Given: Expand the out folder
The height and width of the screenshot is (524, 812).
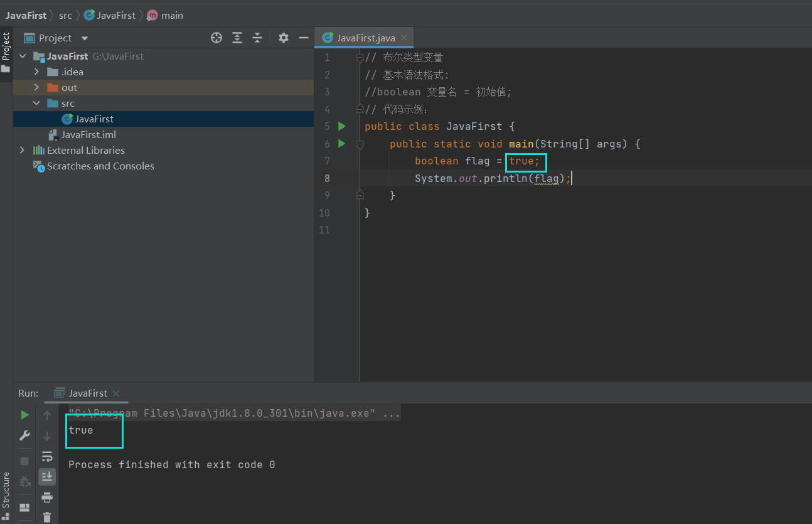Looking at the screenshot, I should tap(36, 87).
